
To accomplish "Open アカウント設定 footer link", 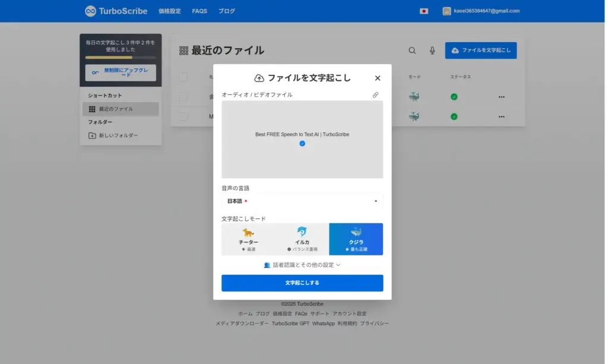I will coord(349,314).
